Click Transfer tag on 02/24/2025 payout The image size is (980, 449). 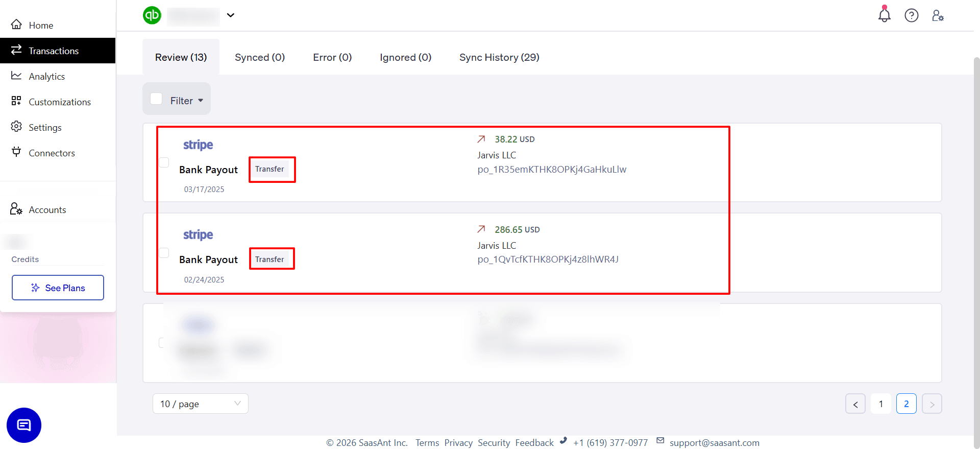click(269, 259)
